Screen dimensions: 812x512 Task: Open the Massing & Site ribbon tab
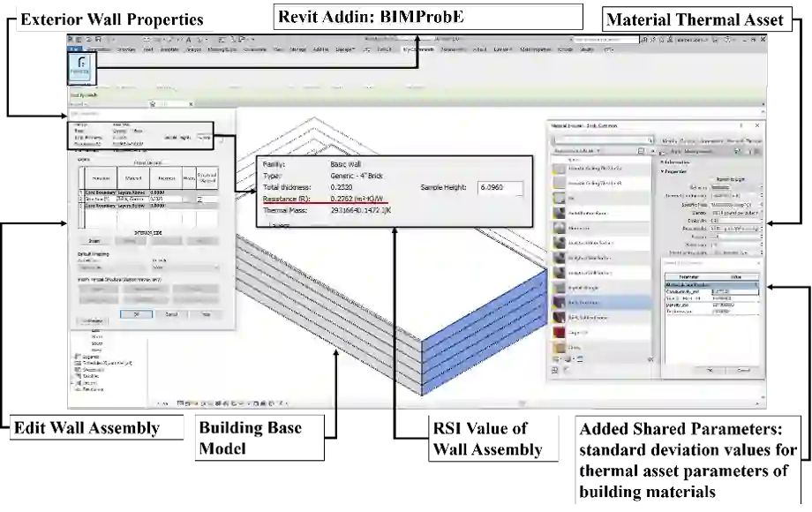[222, 49]
